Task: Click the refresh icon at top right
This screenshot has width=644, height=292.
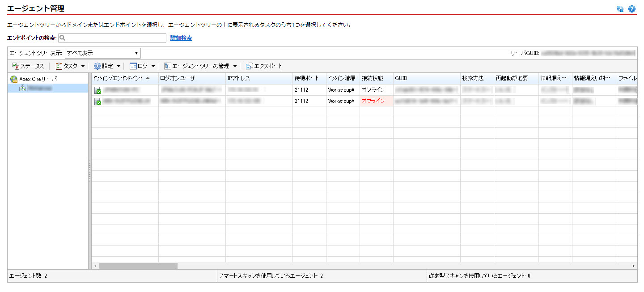Action: pos(620,9)
